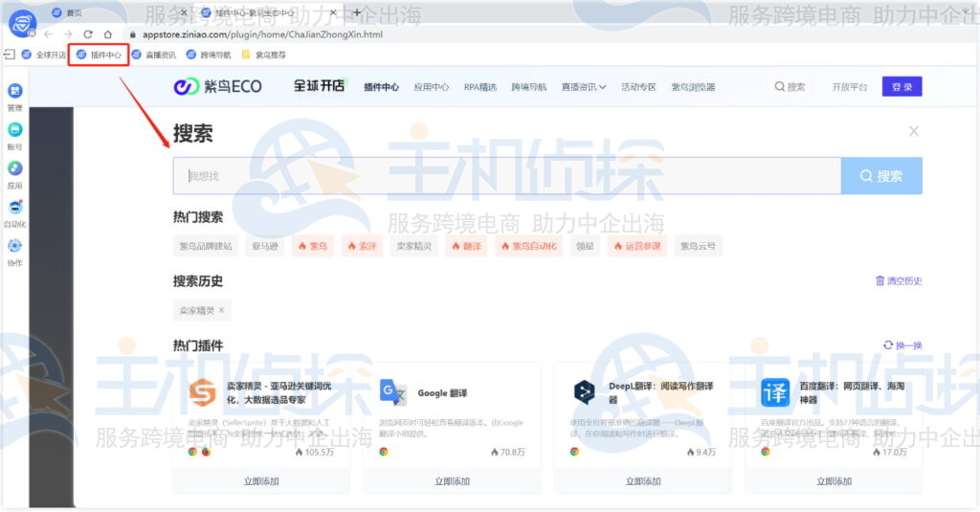980x512 pixels.
Task: Switch to the 插件中心 browser tab
Action: coord(269,12)
